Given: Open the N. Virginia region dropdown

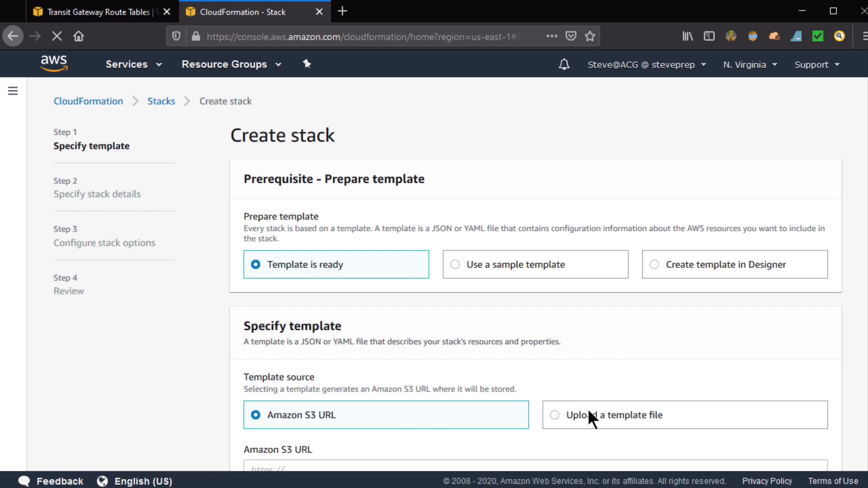Looking at the screenshot, I should click(x=750, y=65).
